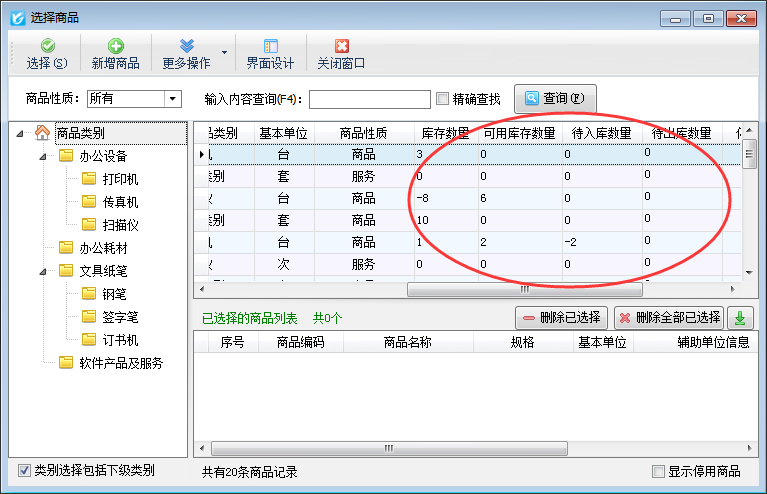This screenshot has width=767, height=494.
Task: Click the search content input field
Action: pyautogui.click(x=369, y=99)
